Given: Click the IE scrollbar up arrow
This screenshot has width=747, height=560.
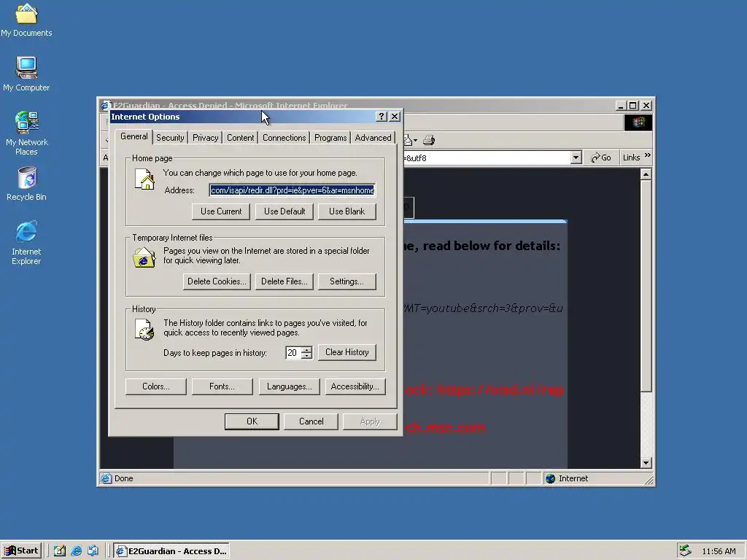Looking at the screenshot, I should (x=646, y=174).
